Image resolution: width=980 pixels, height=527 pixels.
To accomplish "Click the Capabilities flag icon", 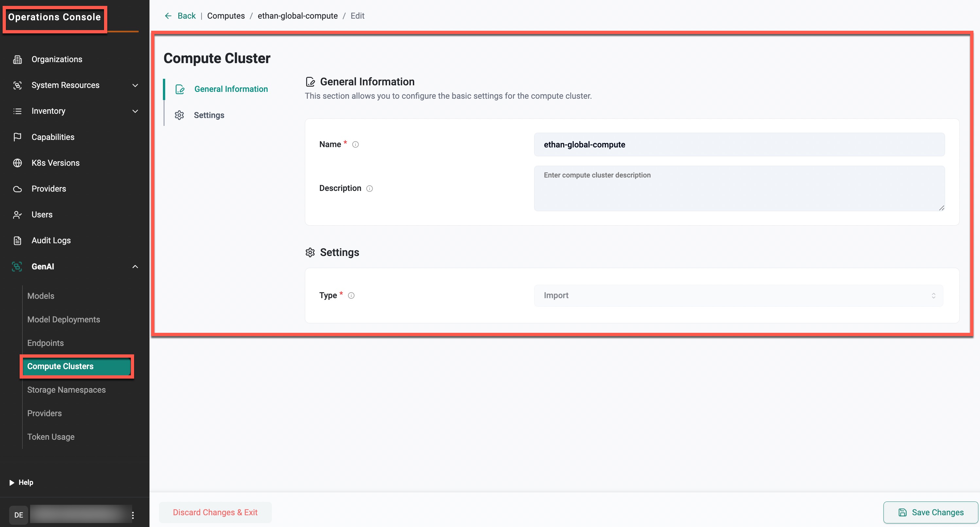I will tap(17, 137).
